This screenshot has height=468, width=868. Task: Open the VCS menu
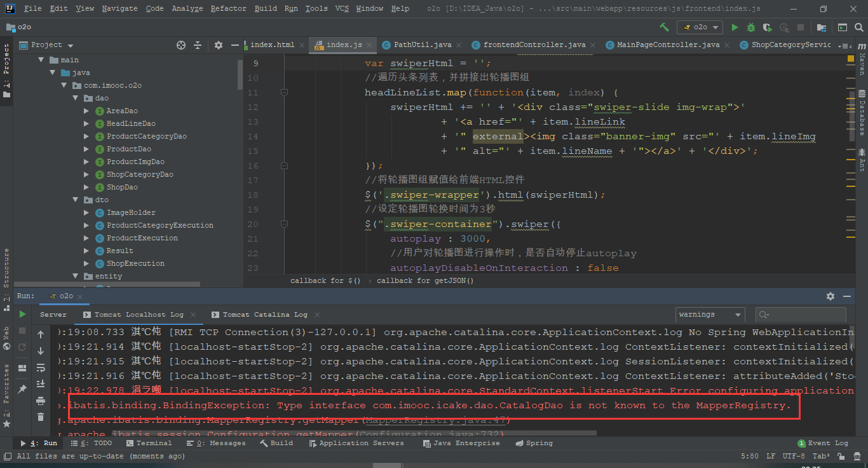click(342, 8)
